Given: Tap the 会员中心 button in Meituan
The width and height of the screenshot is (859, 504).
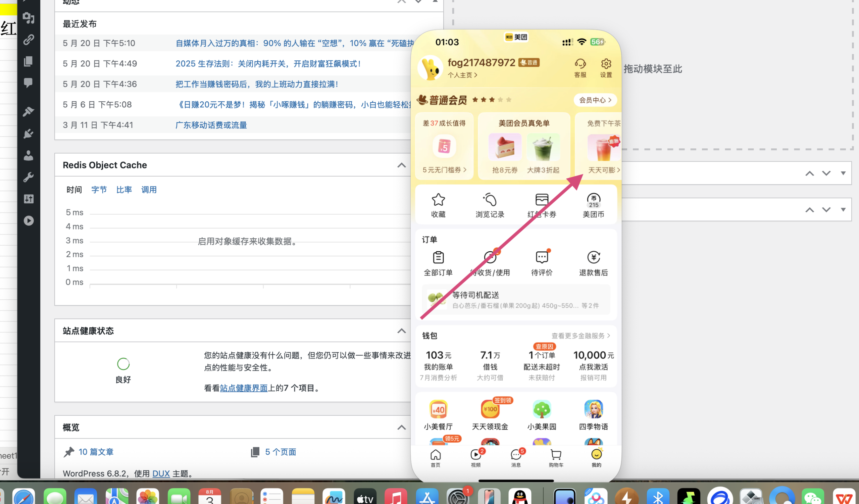Looking at the screenshot, I should click(595, 100).
